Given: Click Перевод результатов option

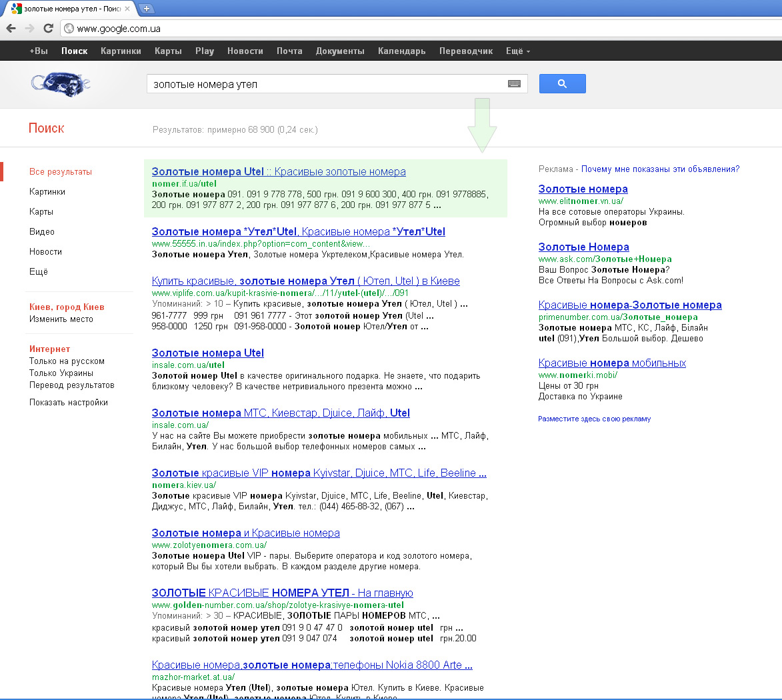Looking at the screenshot, I should click(x=72, y=385).
